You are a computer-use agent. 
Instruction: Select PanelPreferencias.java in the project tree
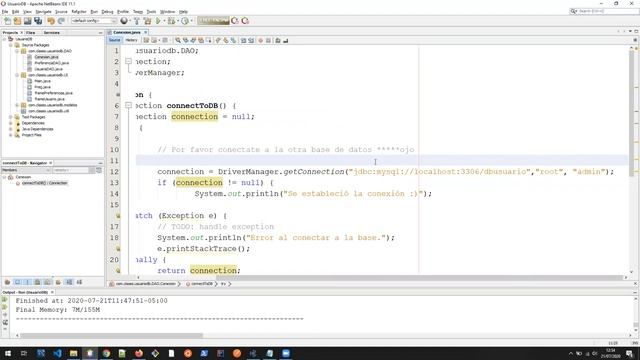[x=53, y=93]
